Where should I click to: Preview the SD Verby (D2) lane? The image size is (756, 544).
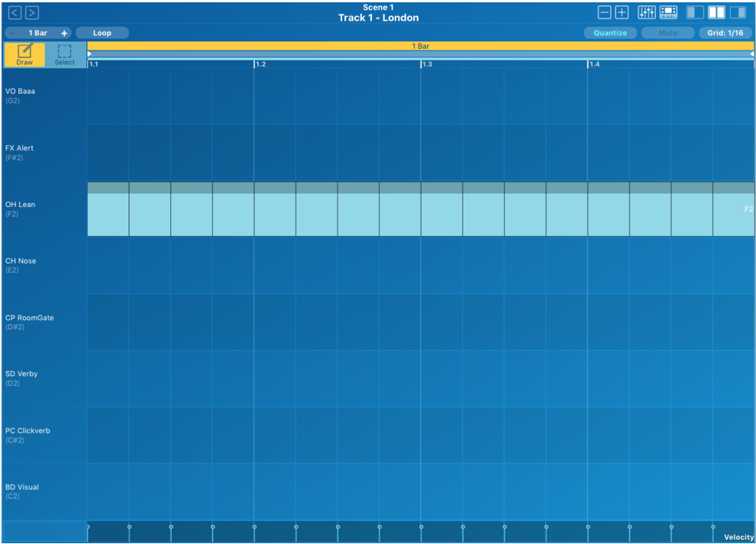coord(44,378)
